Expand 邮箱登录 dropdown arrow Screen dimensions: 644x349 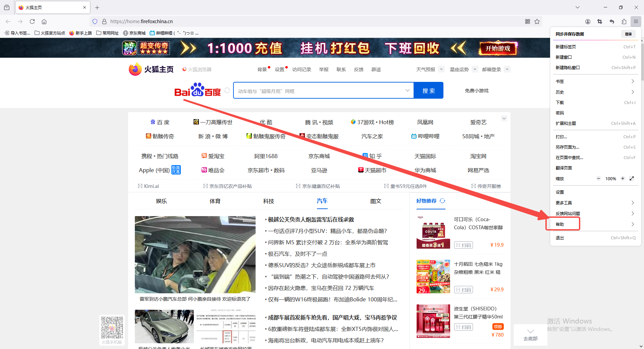(507, 69)
